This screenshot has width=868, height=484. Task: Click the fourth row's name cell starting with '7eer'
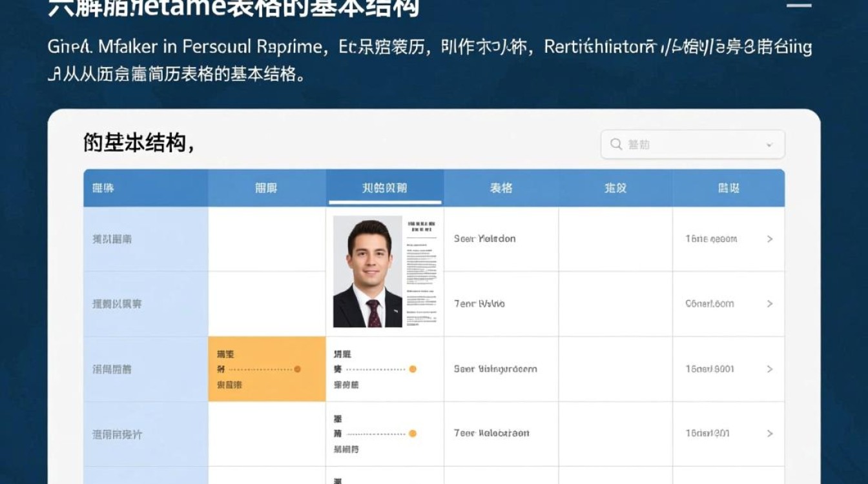coord(501,434)
